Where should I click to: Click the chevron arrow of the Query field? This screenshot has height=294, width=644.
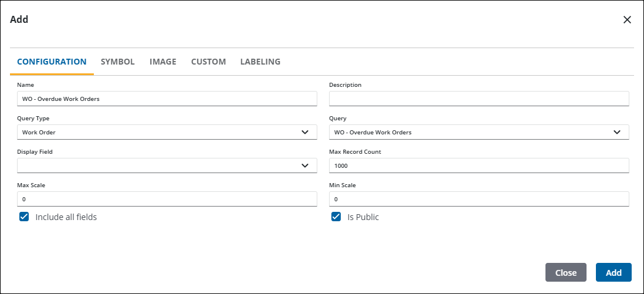(617, 132)
